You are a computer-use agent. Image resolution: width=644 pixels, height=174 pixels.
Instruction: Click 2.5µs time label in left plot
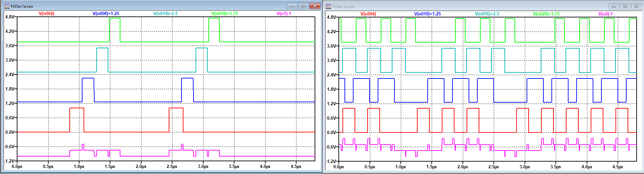172,166
